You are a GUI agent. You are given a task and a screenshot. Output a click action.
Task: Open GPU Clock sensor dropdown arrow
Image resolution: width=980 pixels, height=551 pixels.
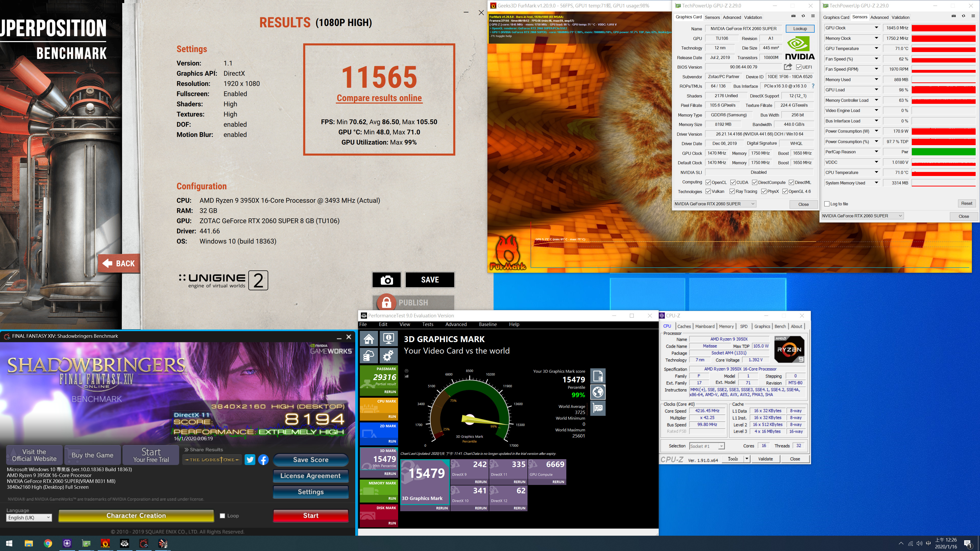pos(877,28)
